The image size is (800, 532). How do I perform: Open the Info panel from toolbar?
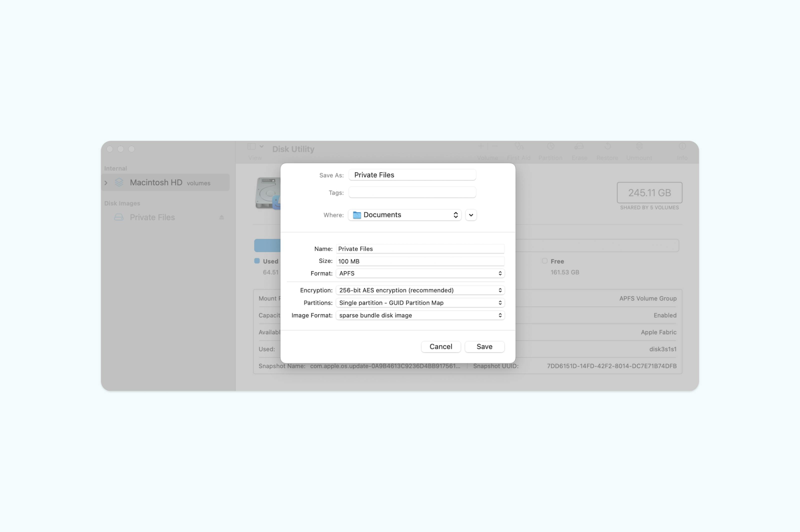click(x=682, y=149)
